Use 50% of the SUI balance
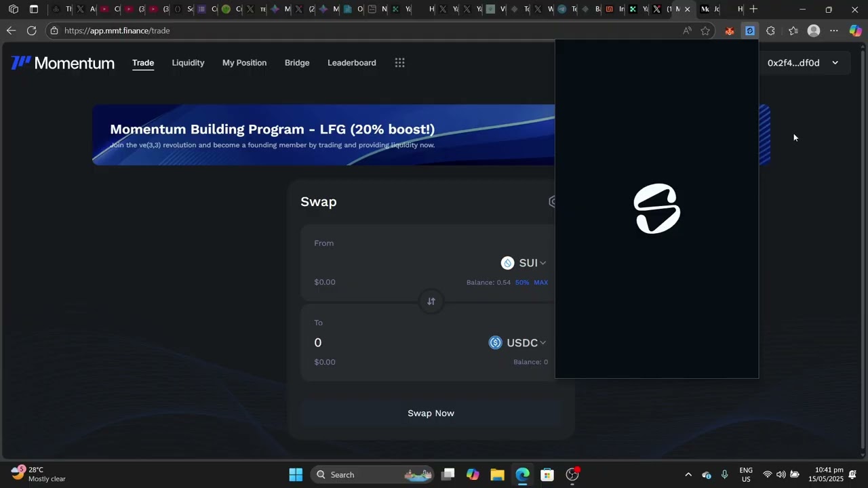 tap(522, 283)
